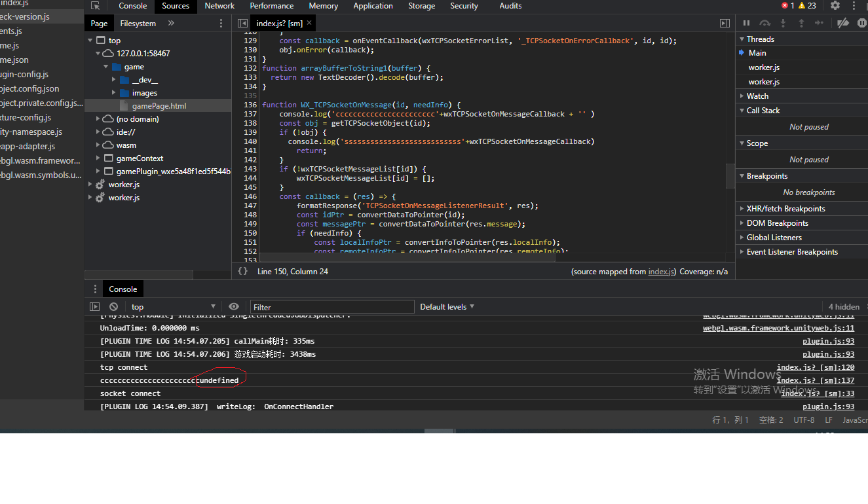Expand the (no domain) tree node
Viewport: 868px width, 504px height.
pos(98,119)
